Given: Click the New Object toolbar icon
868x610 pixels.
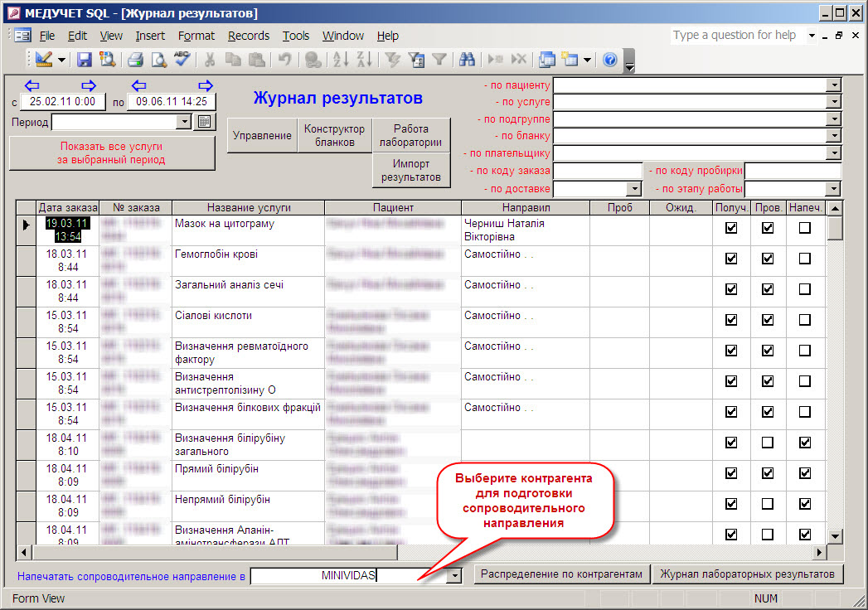Looking at the screenshot, I should tap(570, 59).
